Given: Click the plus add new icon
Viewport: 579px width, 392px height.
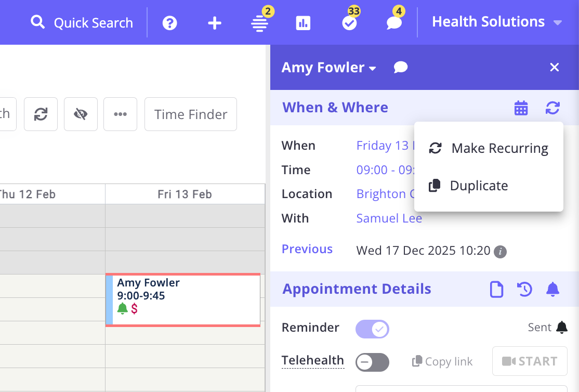Looking at the screenshot, I should pyautogui.click(x=215, y=23).
